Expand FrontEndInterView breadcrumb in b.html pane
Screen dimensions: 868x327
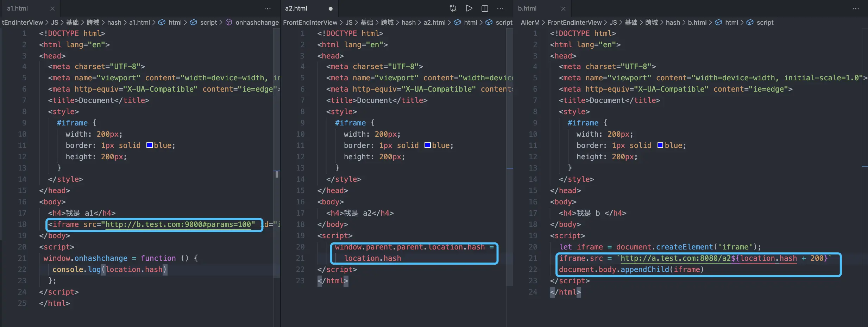[574, 22]
